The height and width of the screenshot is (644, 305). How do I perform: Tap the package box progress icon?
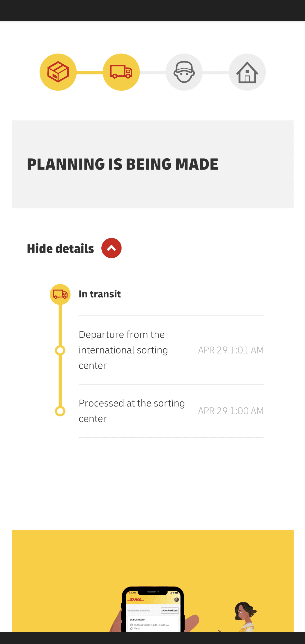click(x=58, y=72)
